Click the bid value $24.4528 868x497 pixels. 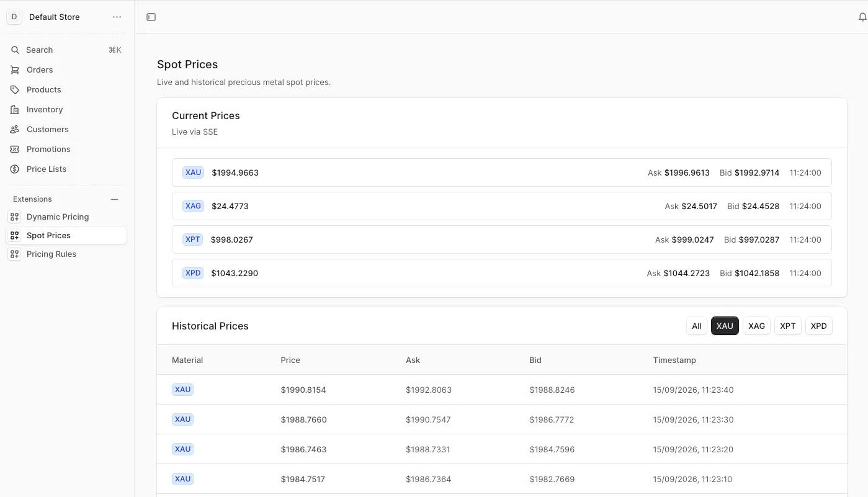[761, 206]
